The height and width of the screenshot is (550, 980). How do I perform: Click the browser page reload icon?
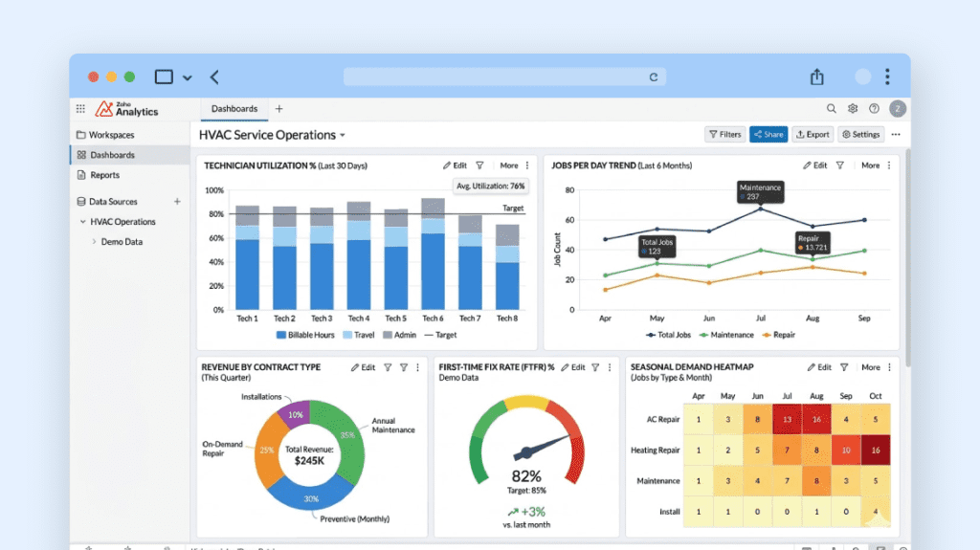654,77
